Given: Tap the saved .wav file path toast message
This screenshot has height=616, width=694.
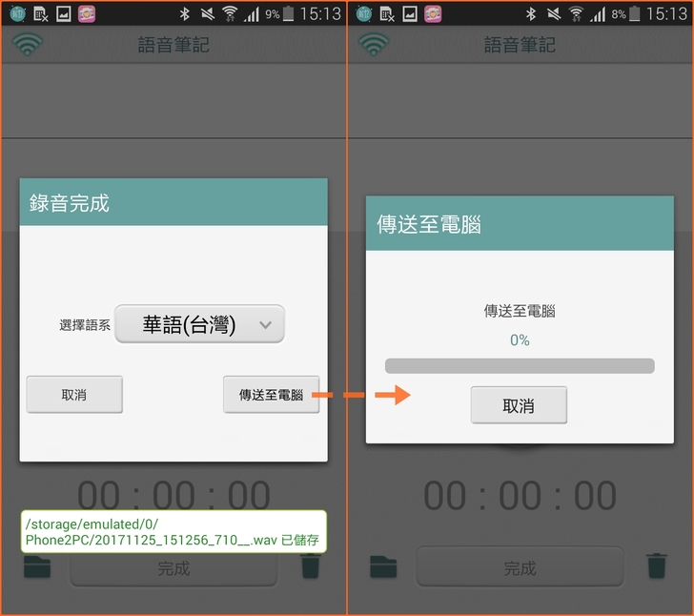Looking at the screenshot, I should [173, 531].
